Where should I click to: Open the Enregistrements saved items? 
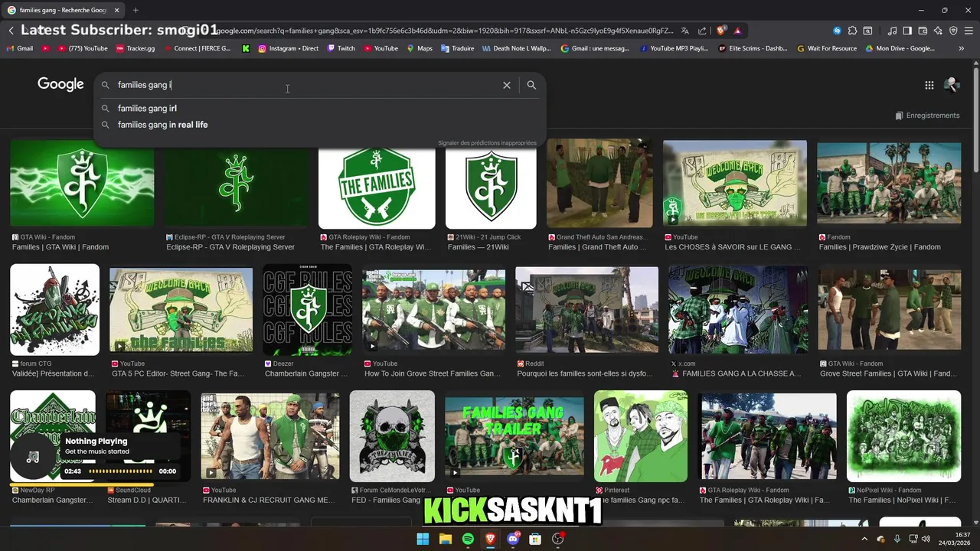(x=927, y=116)
